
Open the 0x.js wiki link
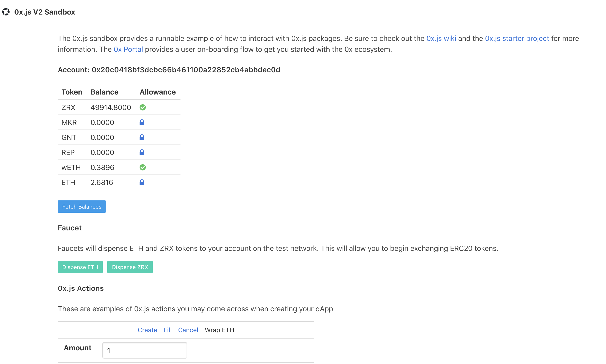click(441, 38)
